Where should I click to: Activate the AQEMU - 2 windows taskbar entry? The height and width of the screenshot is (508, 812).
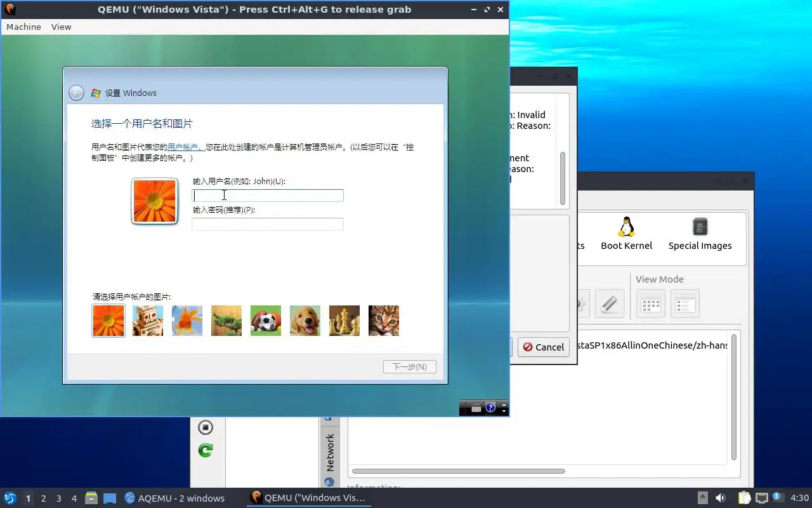174,498
